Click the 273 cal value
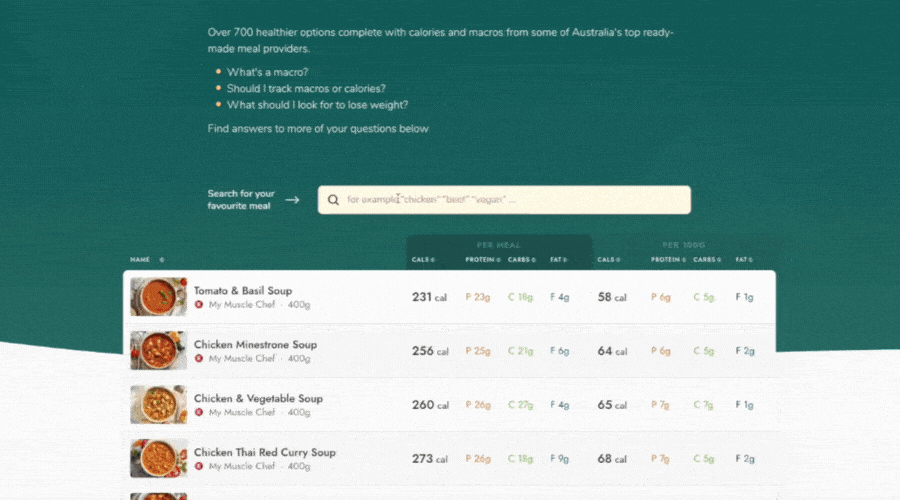 (429, 459)
